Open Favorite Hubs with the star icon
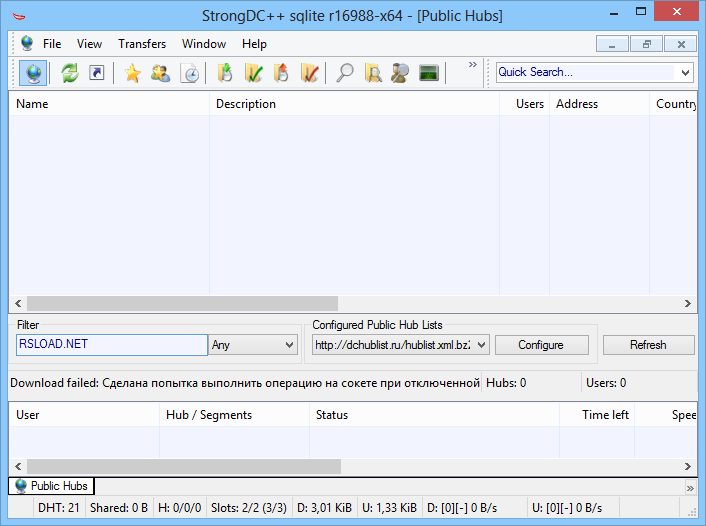706x526 pixels. point(132,73)
